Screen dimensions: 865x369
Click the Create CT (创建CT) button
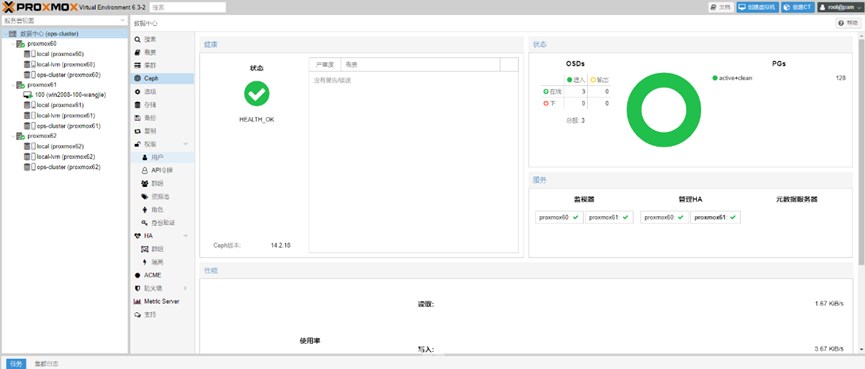click(798, 7)
